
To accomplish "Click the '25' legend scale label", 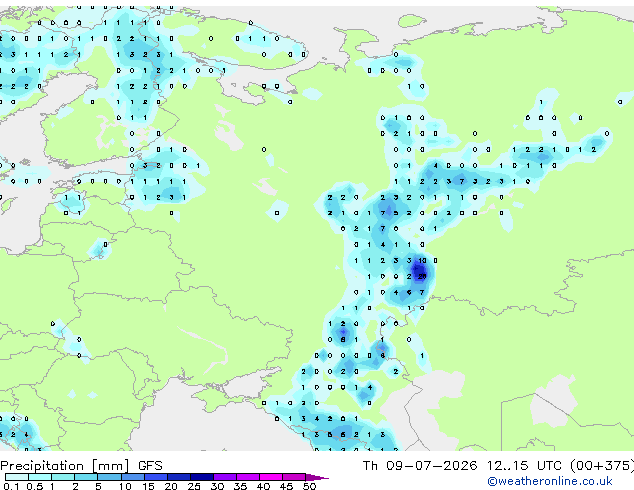I will [x=194, y=486].
